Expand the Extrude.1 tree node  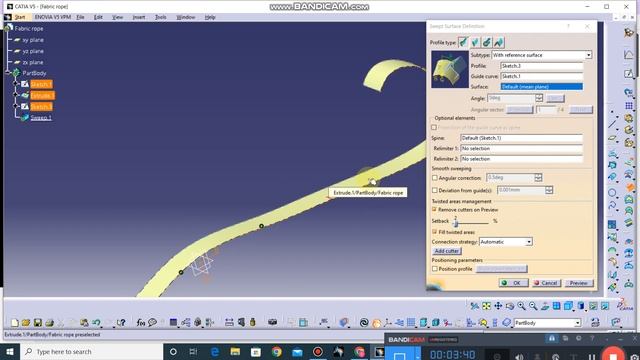pos(16,95)
